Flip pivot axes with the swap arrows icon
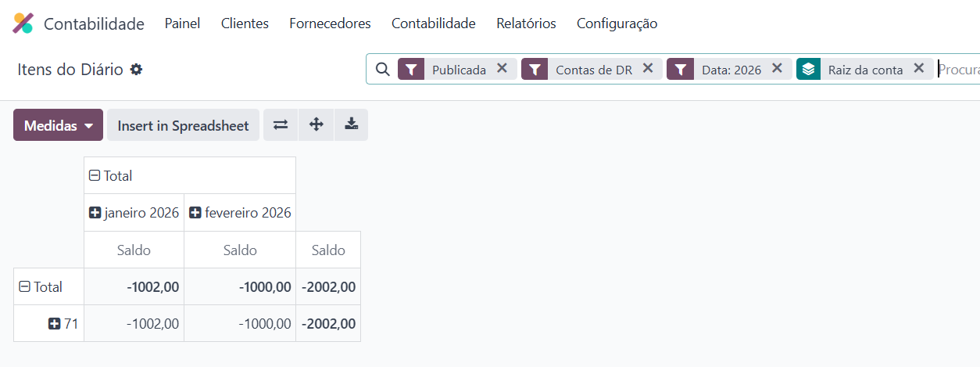Screen dimensions: 980x367 (281, 124)
